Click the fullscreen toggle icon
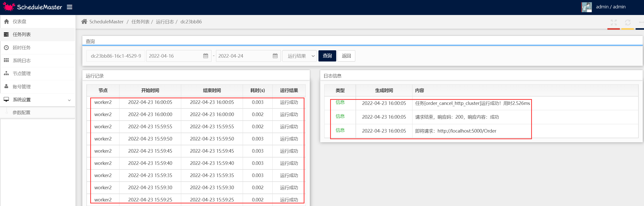This screenshot has height=206, width=644. point(614,22)
